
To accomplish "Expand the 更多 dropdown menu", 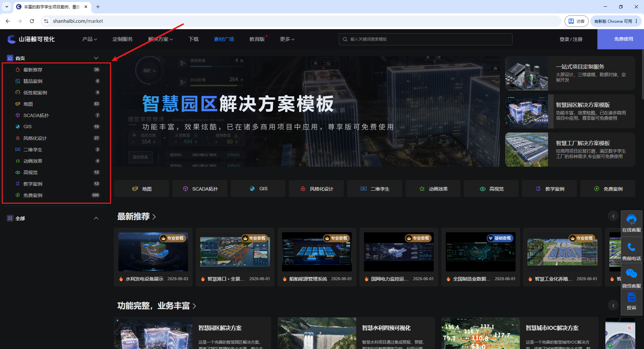I will click(287, 39).
